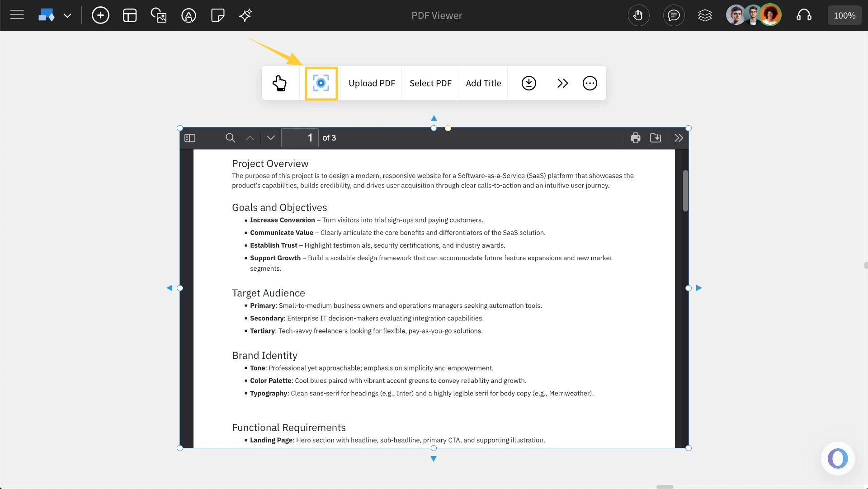Switch to the pointer tool in floating toolbar
Viewport: 868px width, 489px height.
[x=280, y=83]
